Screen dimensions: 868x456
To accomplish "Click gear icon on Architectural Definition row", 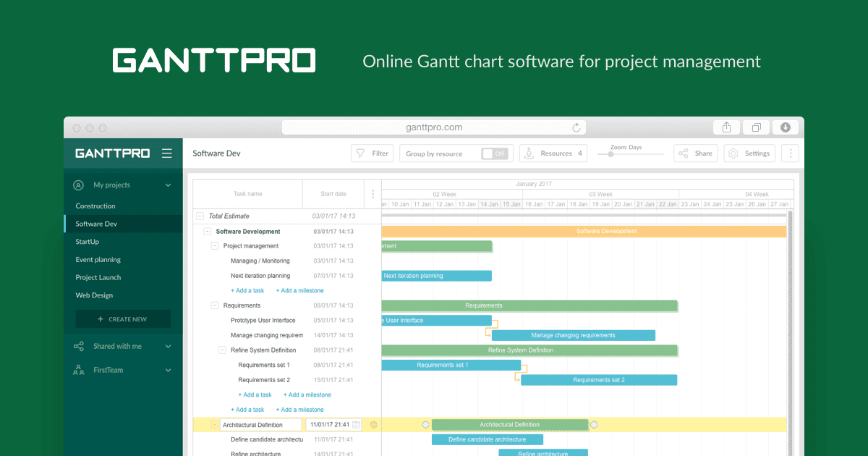I will point(373,425).
